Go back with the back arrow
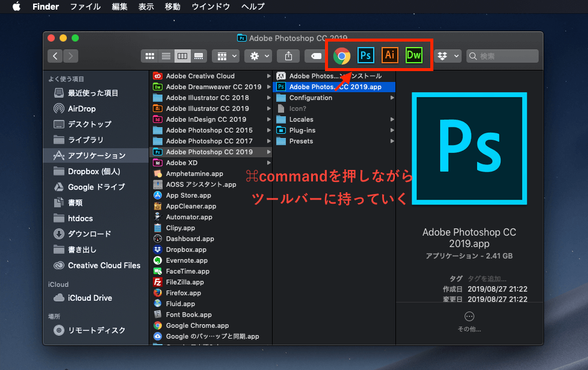The width and height of the screenshot is (588, 370). [x=55, y=57]
